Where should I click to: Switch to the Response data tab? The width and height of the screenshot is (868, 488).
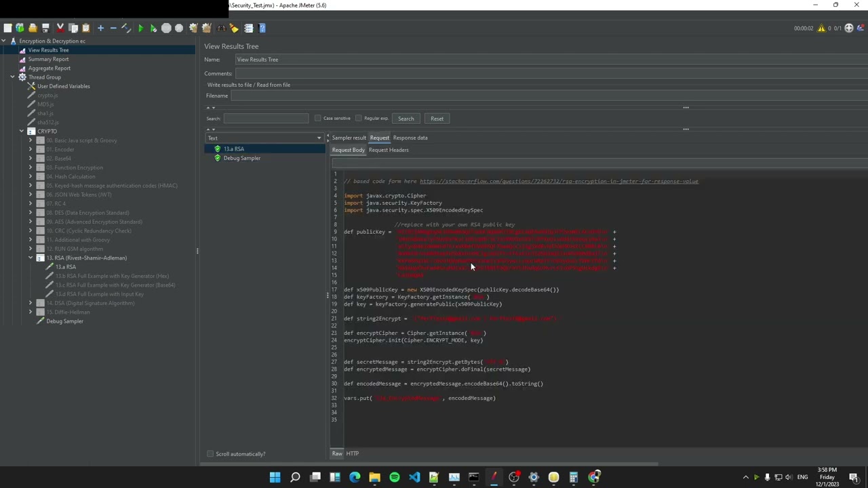410,138
